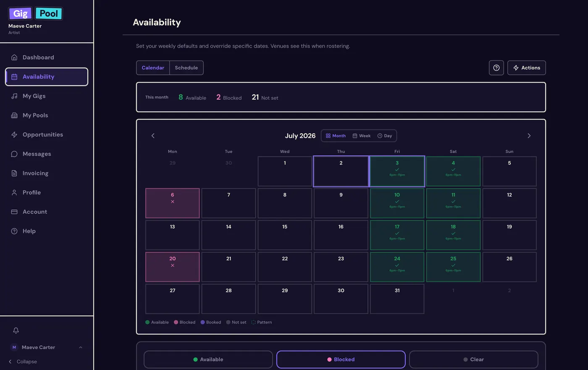Screen dimensions: 588x370
Task: Switch to the Schedule tab
Action: (186, 68)
